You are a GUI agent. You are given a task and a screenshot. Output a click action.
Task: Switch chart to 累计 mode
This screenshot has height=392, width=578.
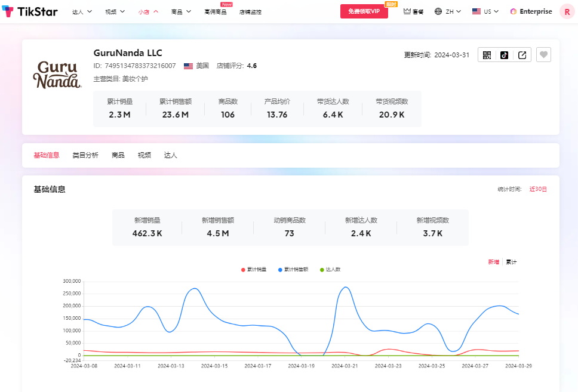click(x=511, y=262)
